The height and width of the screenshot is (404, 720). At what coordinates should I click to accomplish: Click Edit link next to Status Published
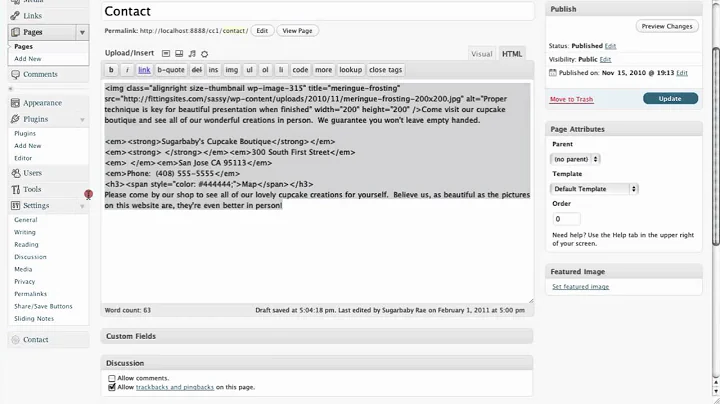(x=610, y=46)
